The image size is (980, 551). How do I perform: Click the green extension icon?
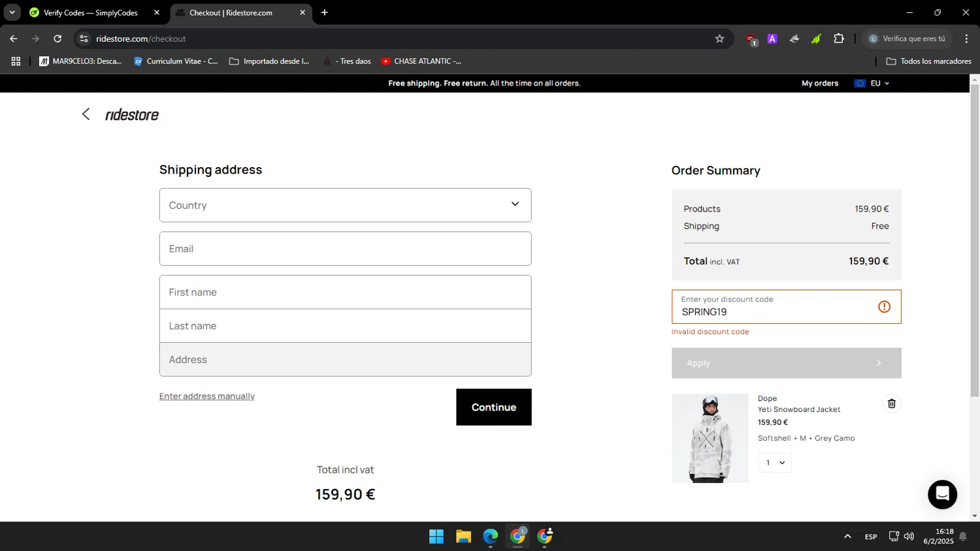816,39
